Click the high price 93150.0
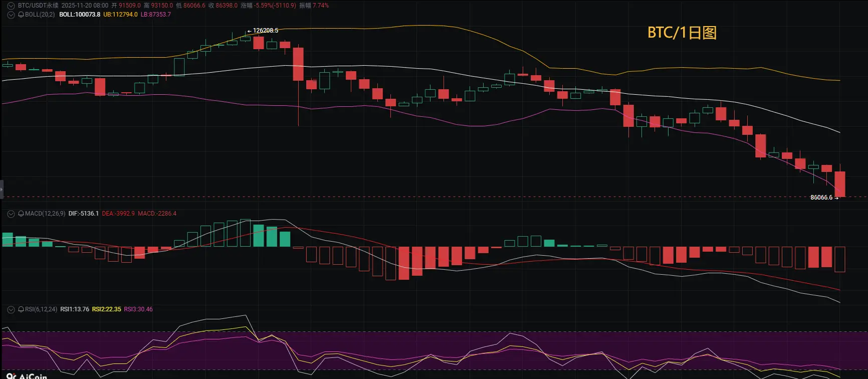 coord(162,6)
